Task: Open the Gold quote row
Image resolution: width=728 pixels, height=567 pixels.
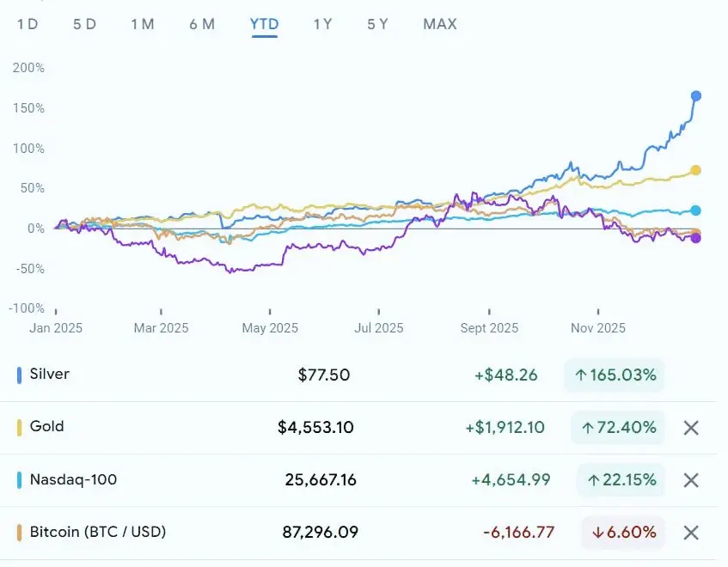Action: tap(46, 427)
